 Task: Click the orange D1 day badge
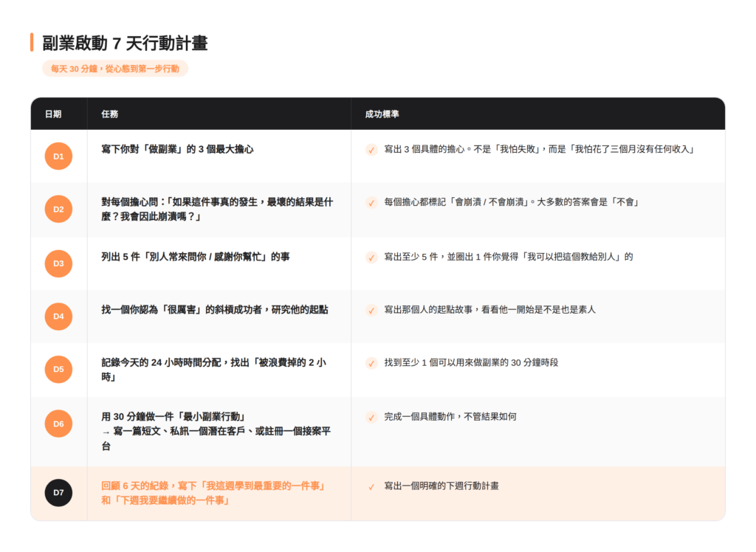58,156
